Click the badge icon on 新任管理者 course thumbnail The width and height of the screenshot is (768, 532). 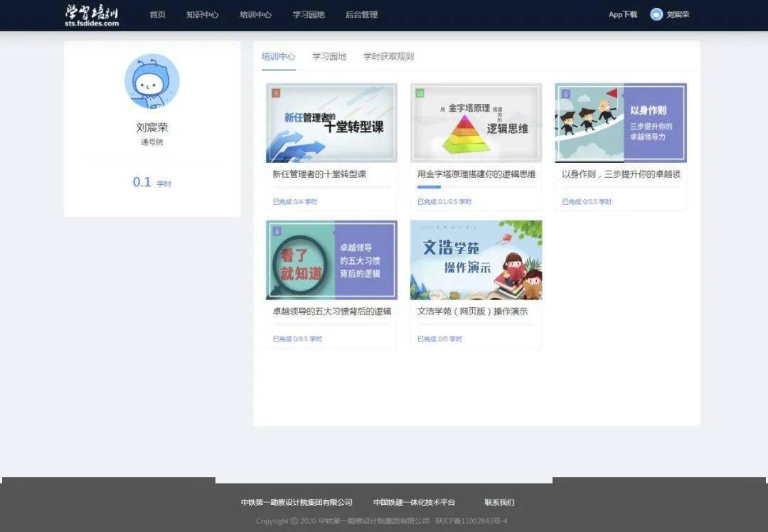coord(276,92)
